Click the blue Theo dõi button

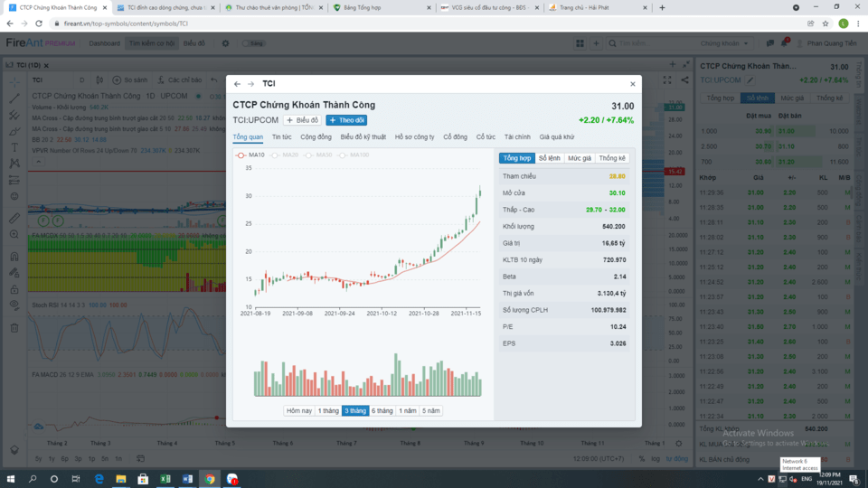coord(346,120)
